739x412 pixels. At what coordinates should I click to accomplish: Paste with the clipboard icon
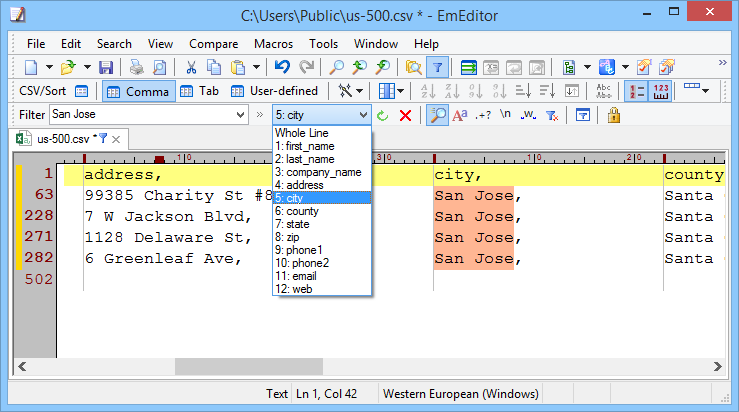click(238, 67)
